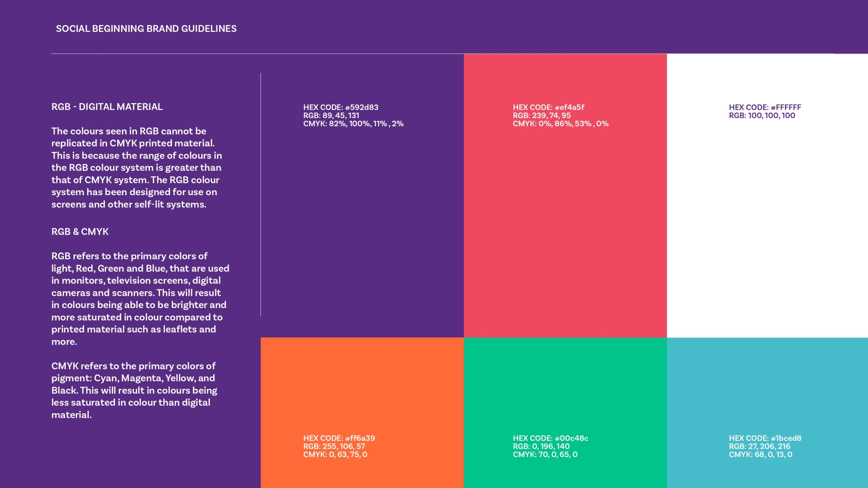
Task: Click the Social Beginning Brand Guidelines title
Action: pyautogui.click(x=146, y=29)
